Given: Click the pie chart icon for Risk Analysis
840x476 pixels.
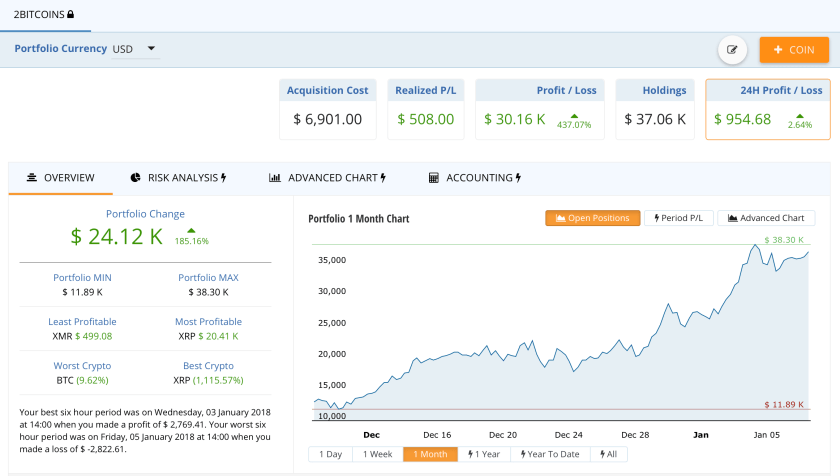Looking at the screenshot, I should coord(136,178).
